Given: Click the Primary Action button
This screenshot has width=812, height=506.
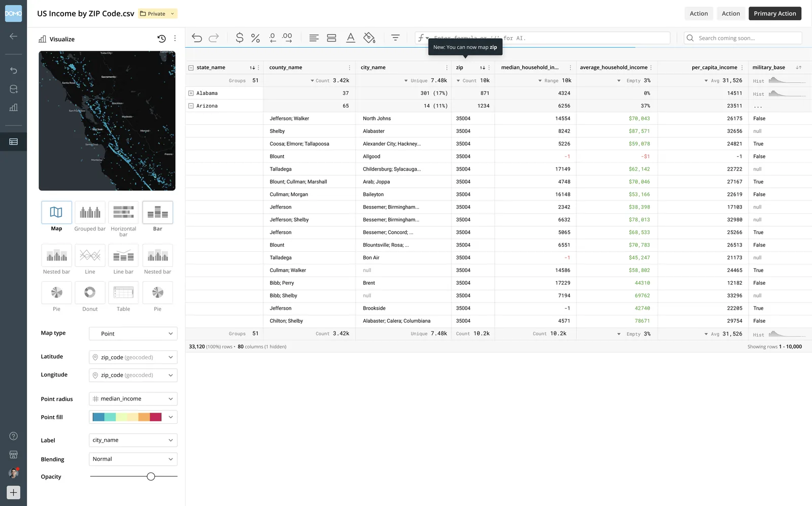Looking at the screenshot, I should tap(774, 14).
